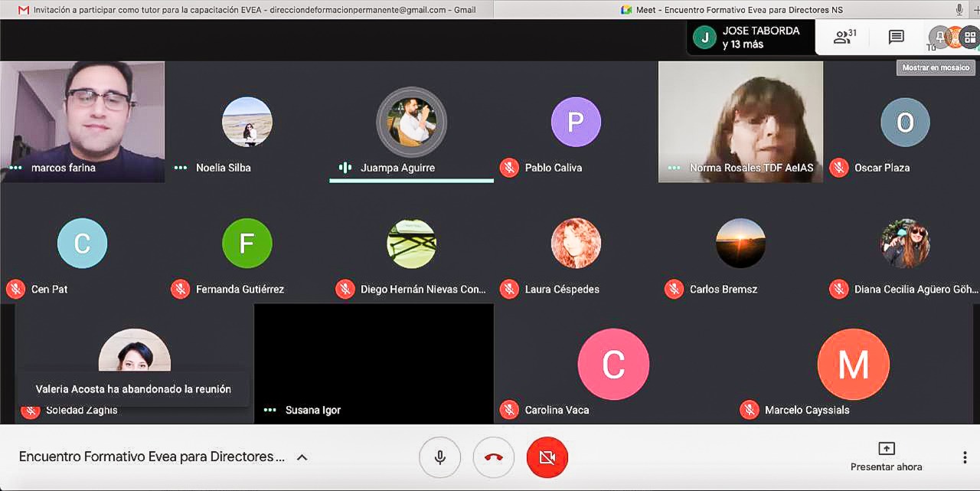Click the three-dot indicator beside marcos farina

point(15,168)
